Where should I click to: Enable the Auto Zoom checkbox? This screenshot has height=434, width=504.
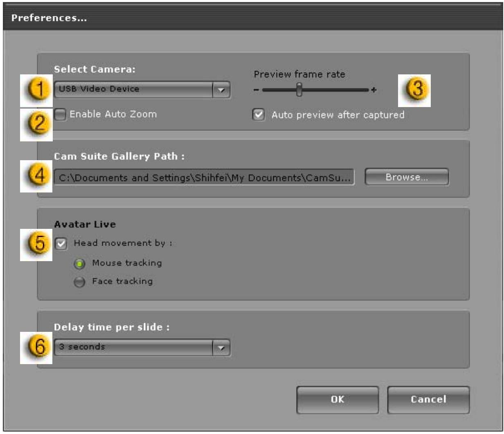point(60,114)
